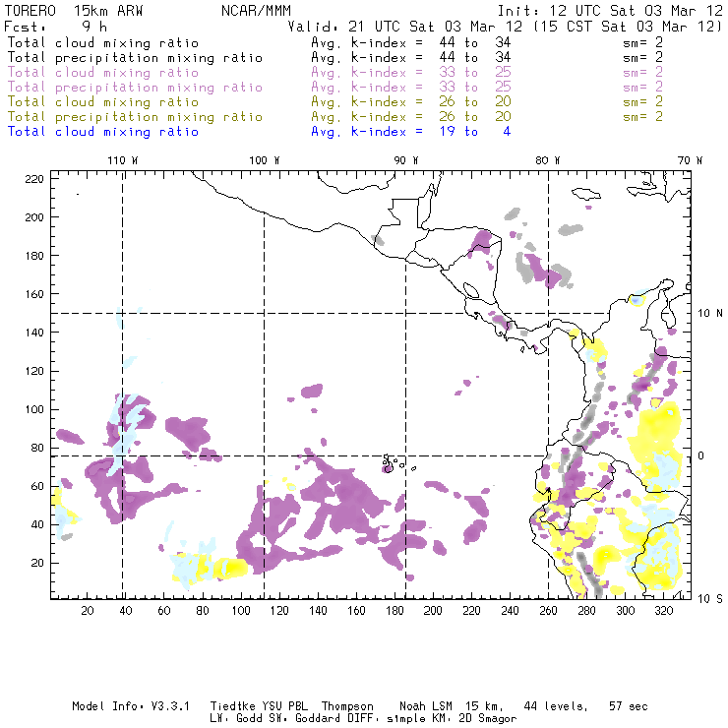Select the "Fcst: 9 h" forecast label
The height and width of the screenshot is (728, 728).
tap(56, 26)
